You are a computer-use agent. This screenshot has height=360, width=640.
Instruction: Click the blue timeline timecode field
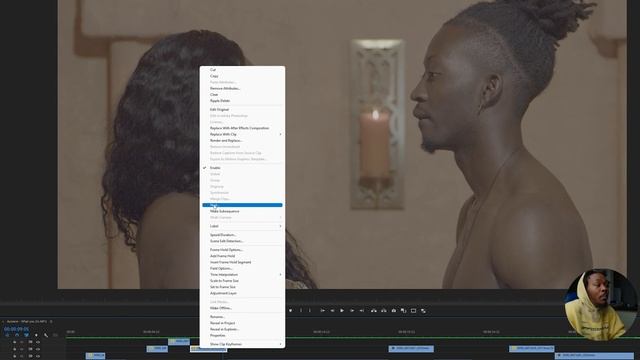point(16,329)
